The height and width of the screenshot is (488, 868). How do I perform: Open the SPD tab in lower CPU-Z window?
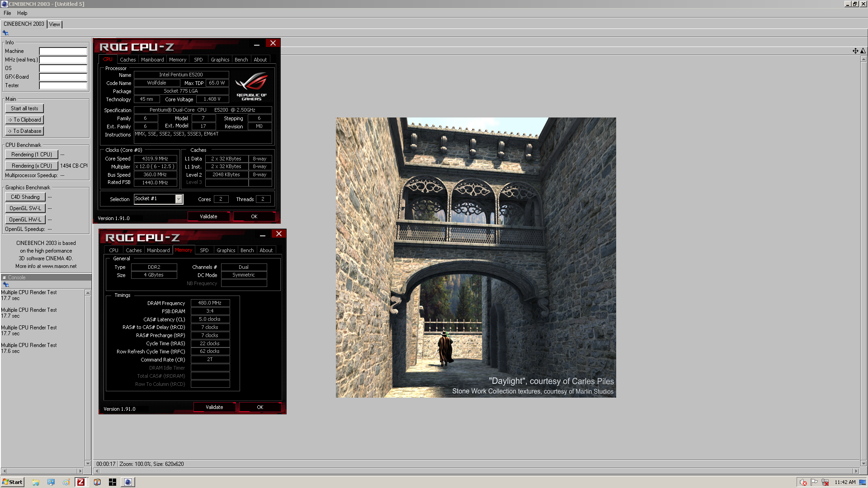(204, 250)
